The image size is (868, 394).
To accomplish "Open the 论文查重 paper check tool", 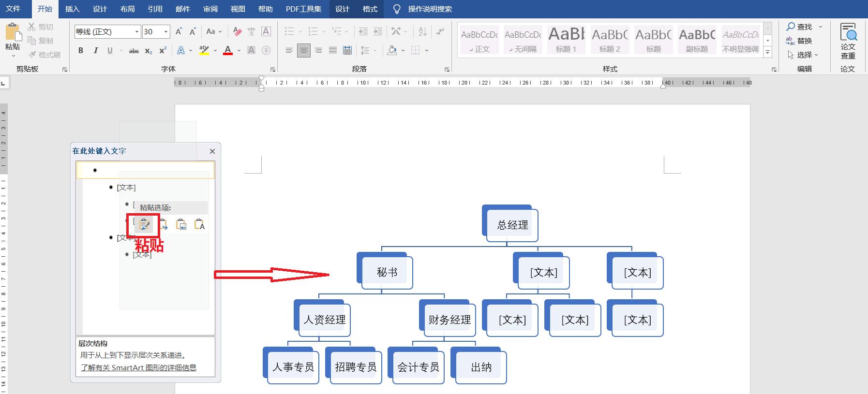I will tap(848, 41).
